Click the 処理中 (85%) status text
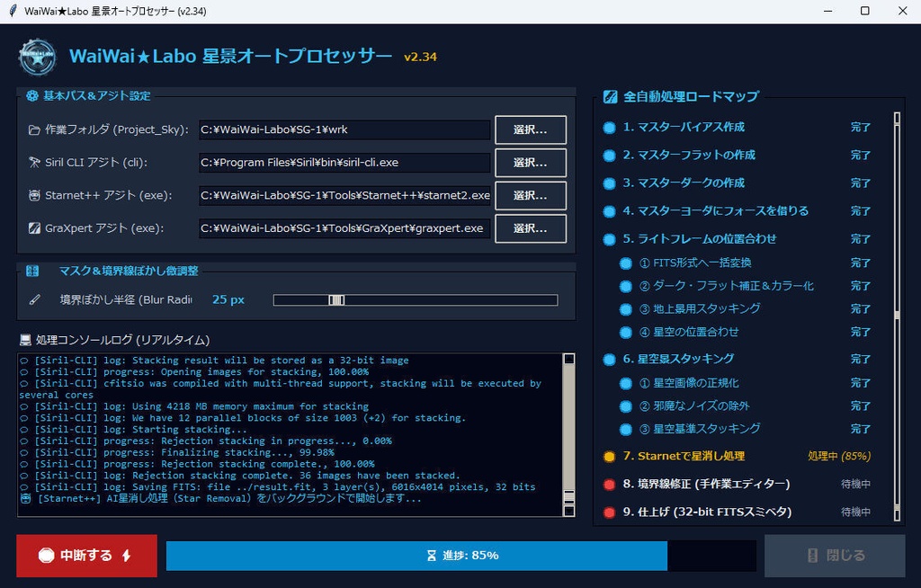 [839, 457]
